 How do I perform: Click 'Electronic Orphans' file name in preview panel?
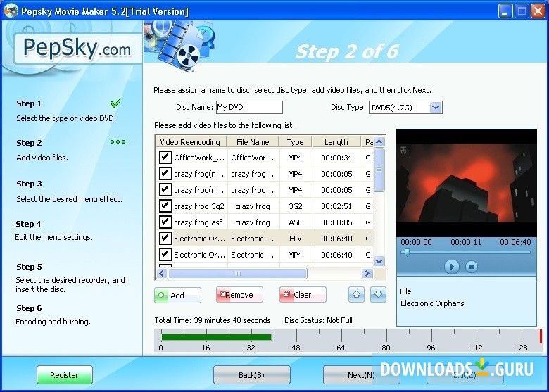click(x=432, y=303)
